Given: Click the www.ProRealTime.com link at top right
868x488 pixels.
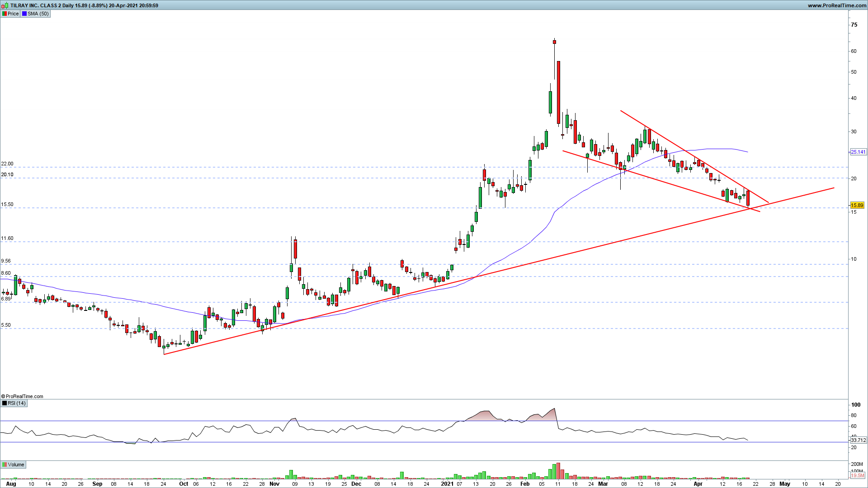Looking at the screenshot, I should tap(836, 5).
